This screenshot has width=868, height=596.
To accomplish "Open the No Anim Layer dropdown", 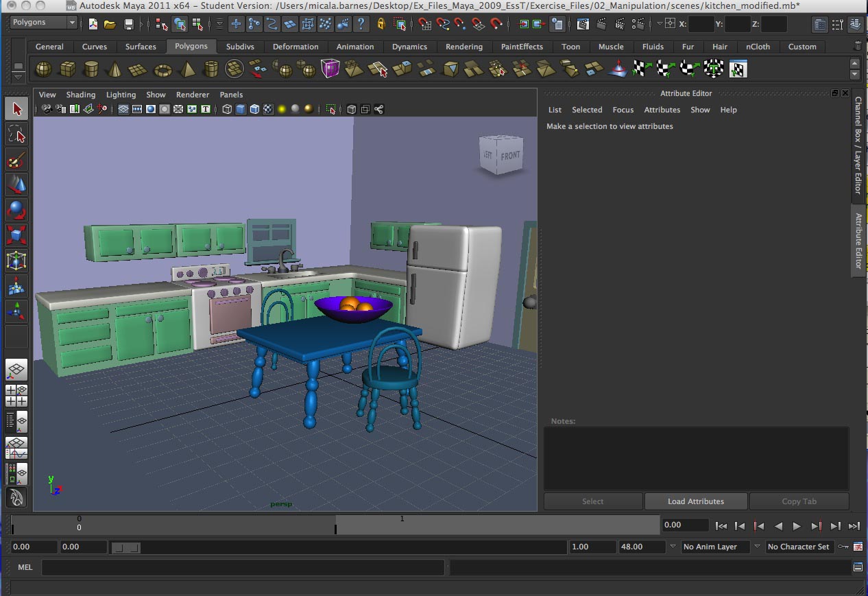I will pos(756,547).
